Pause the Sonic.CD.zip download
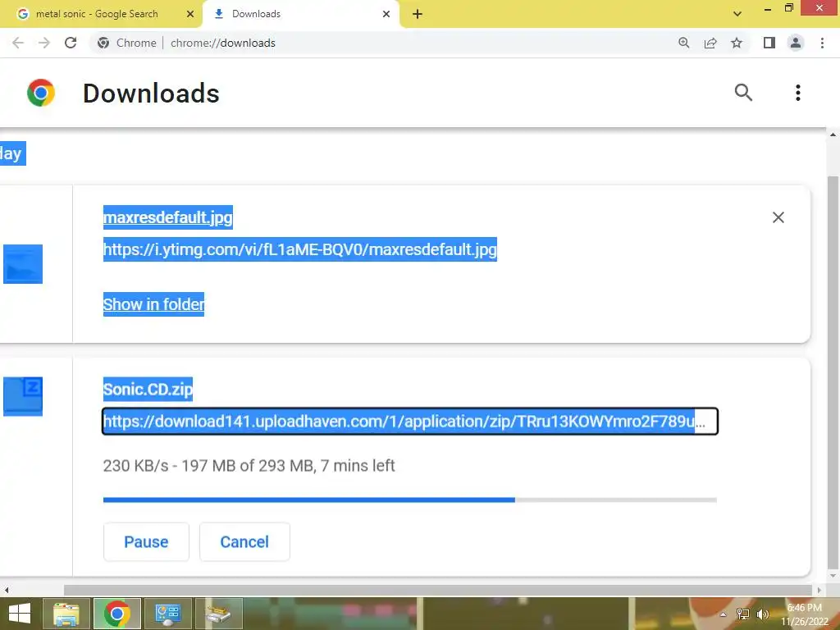 click(x=146, y=541)
